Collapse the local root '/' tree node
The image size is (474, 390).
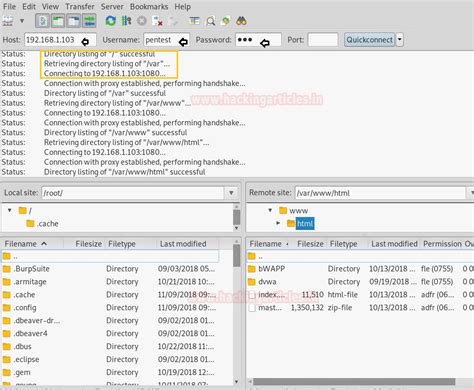10,210
